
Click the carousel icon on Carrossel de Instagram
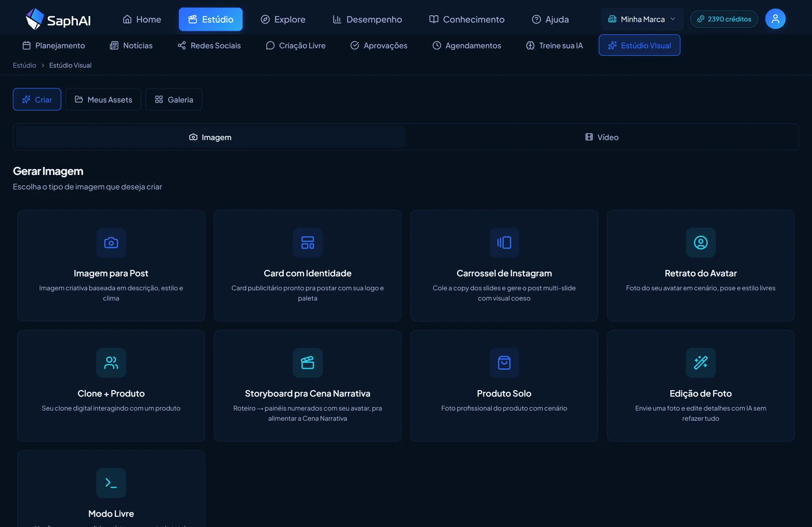504,243
